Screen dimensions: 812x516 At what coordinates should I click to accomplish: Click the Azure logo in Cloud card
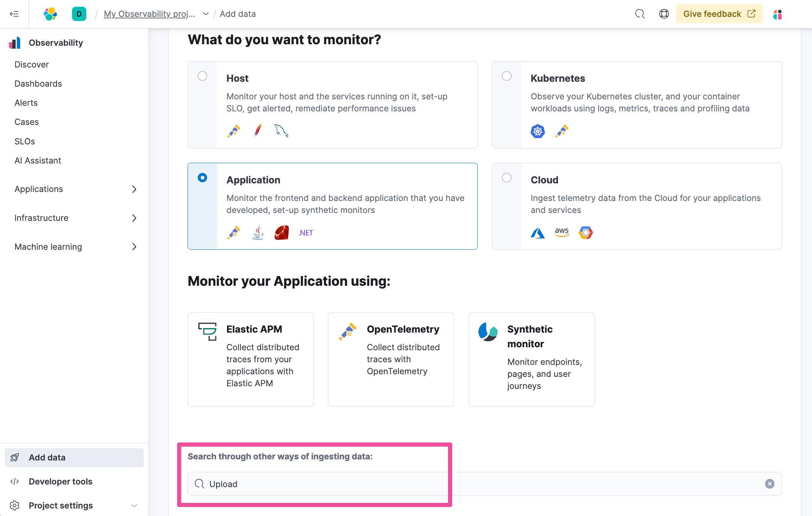[x=538, y=233]
